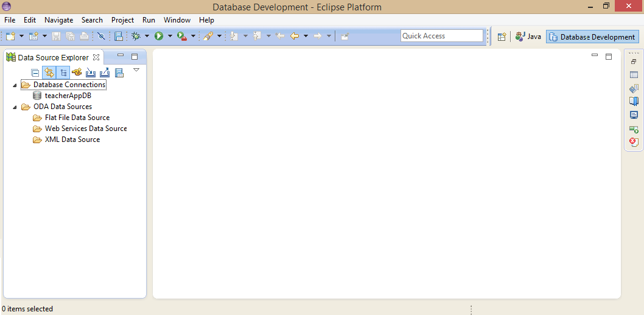Click the Open Perspective icon
Image resolution: width=644 pixels, height=315 pixels.
501,37
